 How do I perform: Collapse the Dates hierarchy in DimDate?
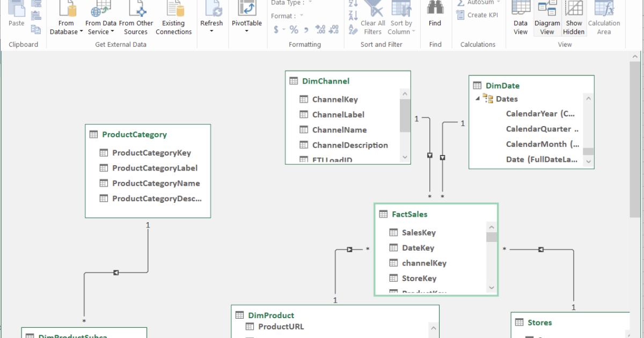479,99
